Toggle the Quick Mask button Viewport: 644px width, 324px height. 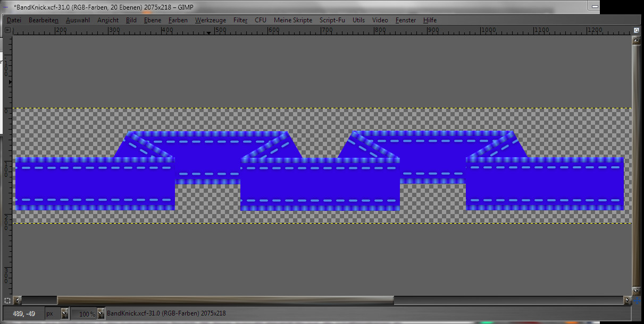pos(7,301)
